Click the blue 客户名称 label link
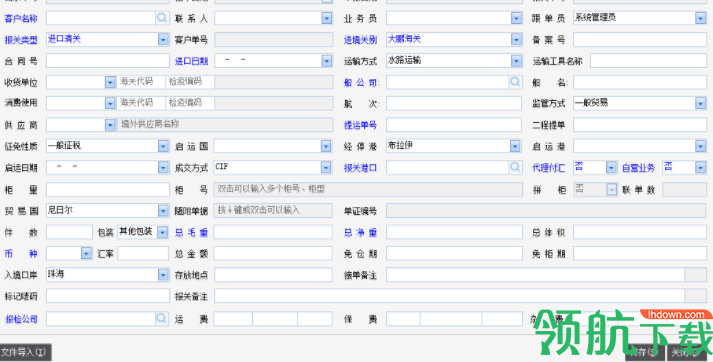This screenshot has width=713, height=362. point(21,19)
